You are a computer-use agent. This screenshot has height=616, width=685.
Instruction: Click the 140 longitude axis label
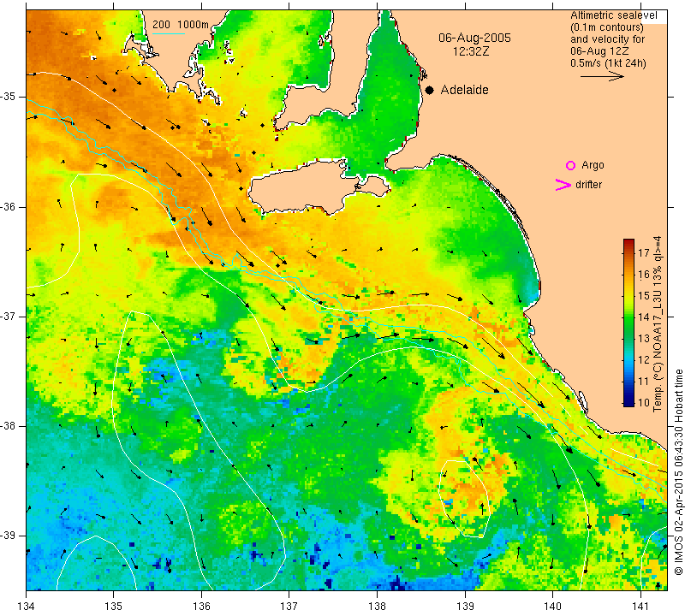pos(552,607)
